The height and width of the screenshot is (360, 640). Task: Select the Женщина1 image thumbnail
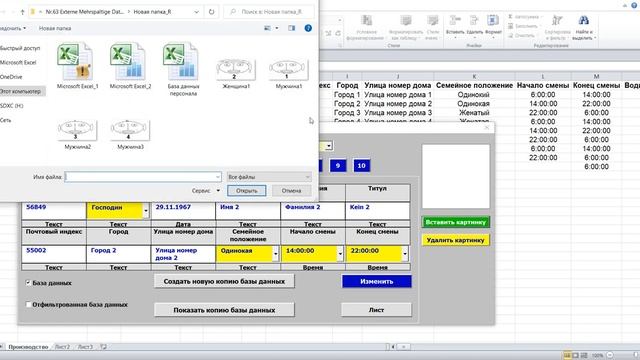236,69
